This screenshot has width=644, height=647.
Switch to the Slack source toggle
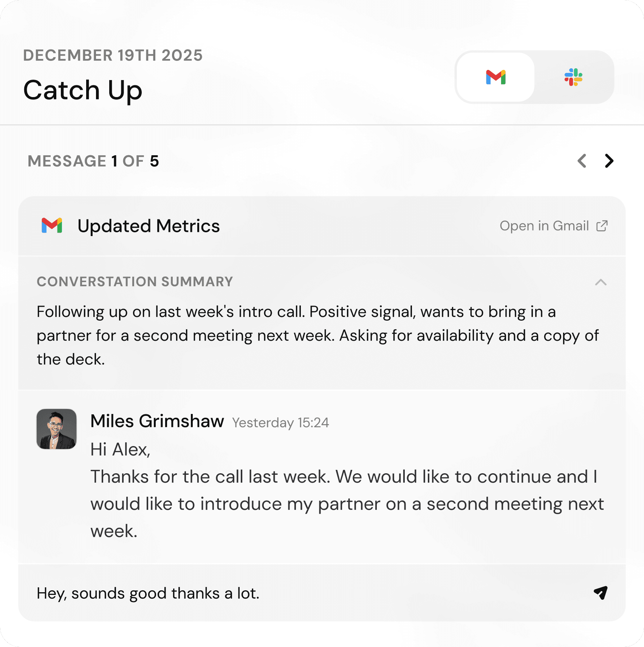click(573, 77)
